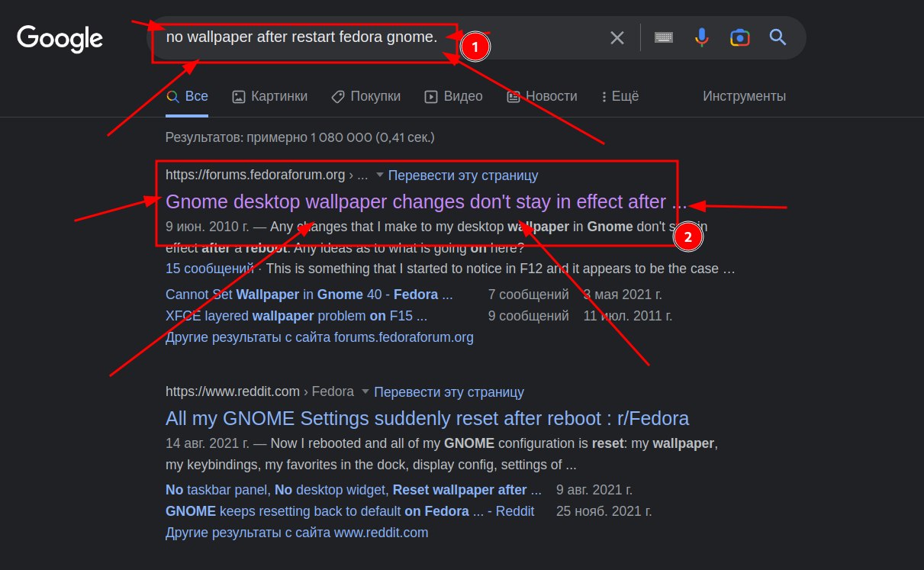The height and width of the screenshot is (570, 924).
Task: Search by image using the camera icon
Action: coord(739,37)
